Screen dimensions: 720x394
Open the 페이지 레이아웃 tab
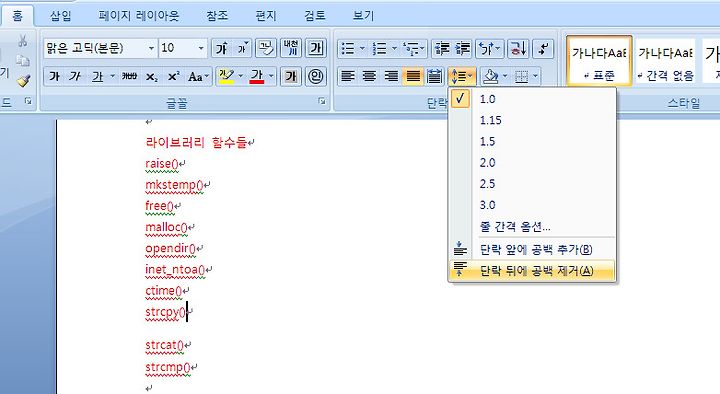pyautogui.click(x=138, y=16)
